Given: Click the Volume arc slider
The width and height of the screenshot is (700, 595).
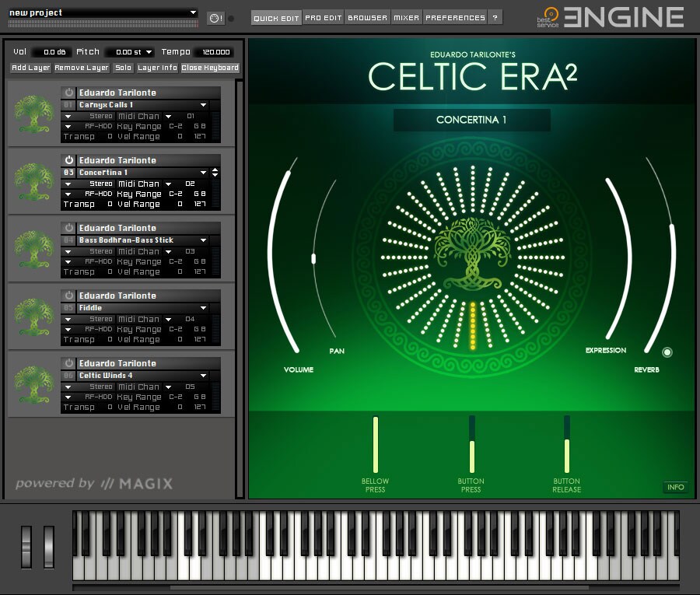Looking at the screenshot, I should click(x=271, y=254).
